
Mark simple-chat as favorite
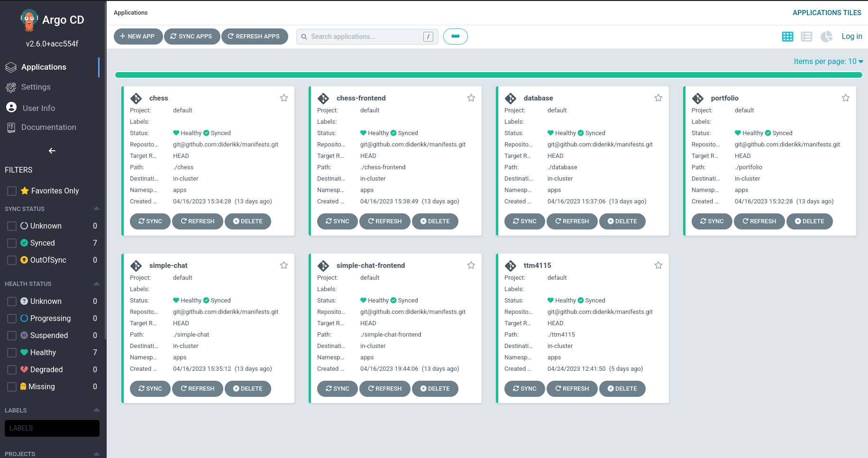click(284, 265)
